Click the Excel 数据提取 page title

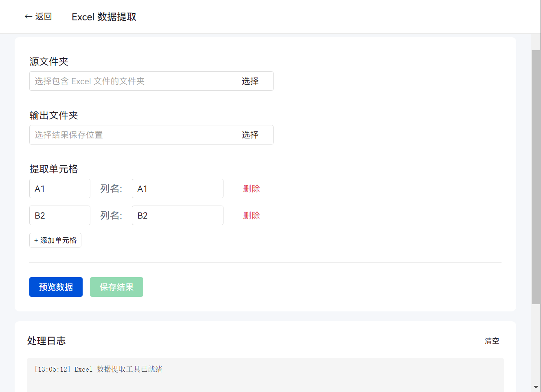click(104, 17)
